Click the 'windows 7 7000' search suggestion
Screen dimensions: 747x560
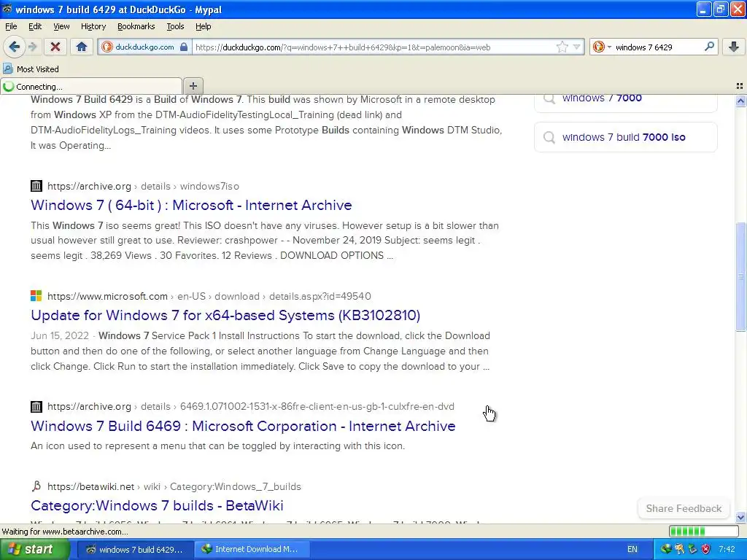click(x=625, y=99)
